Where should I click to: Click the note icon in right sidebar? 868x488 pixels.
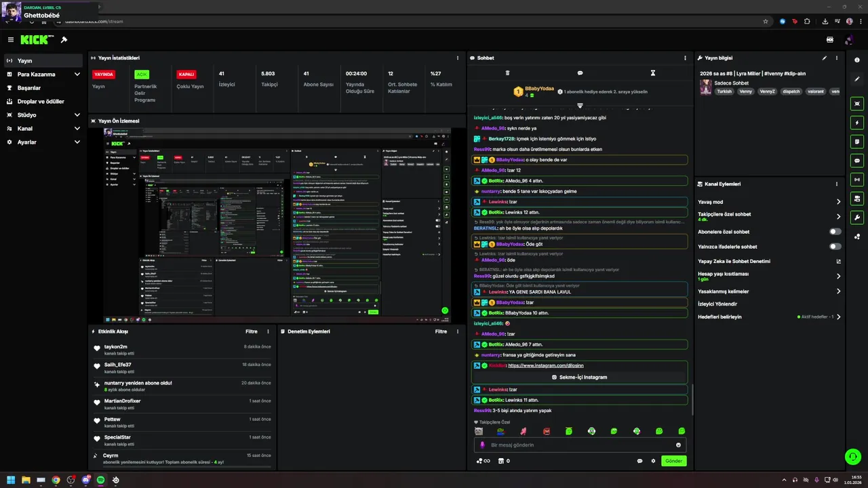[858, 142]
